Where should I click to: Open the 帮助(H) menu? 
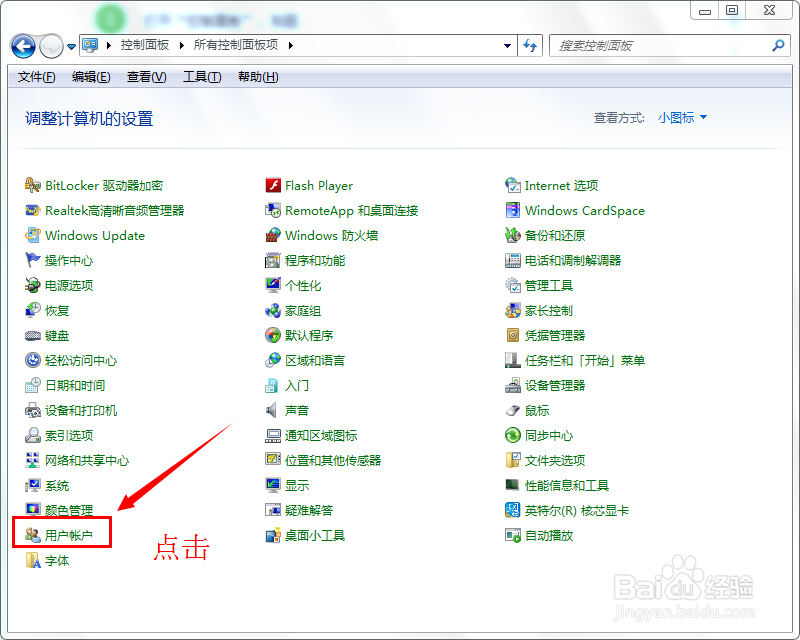(258, 77)
